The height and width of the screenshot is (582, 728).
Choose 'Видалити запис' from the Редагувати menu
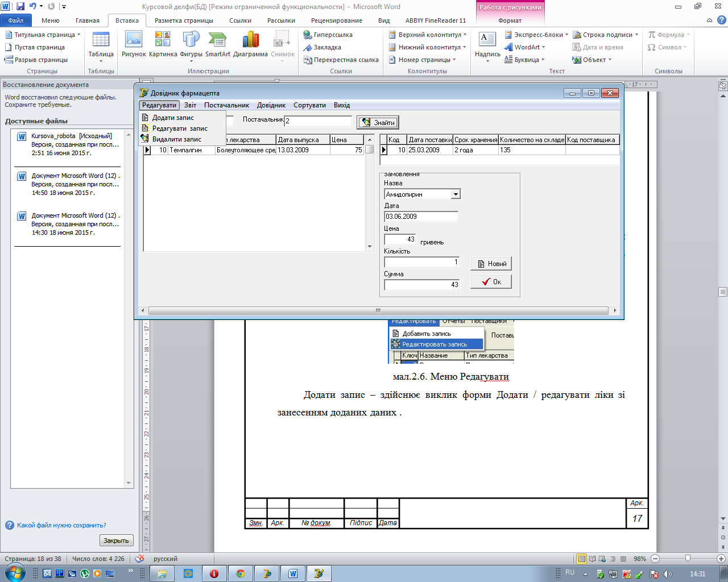pos(183,139)
